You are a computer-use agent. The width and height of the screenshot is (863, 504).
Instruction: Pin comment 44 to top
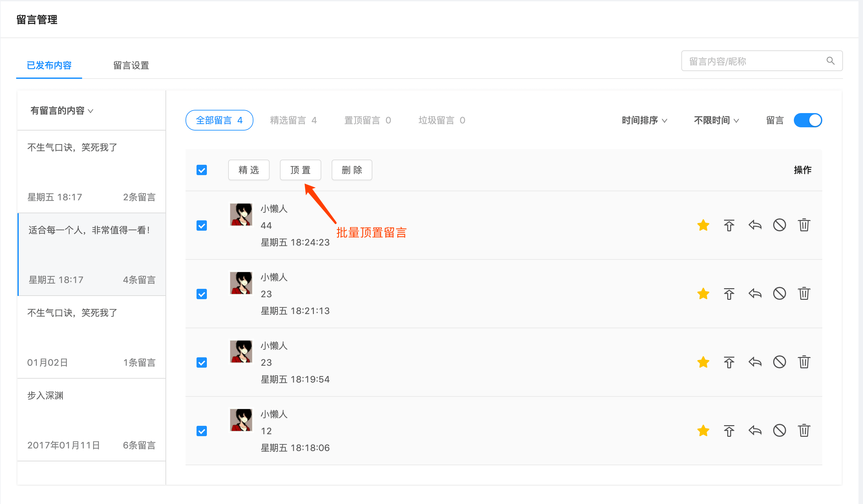click(729, 225)
